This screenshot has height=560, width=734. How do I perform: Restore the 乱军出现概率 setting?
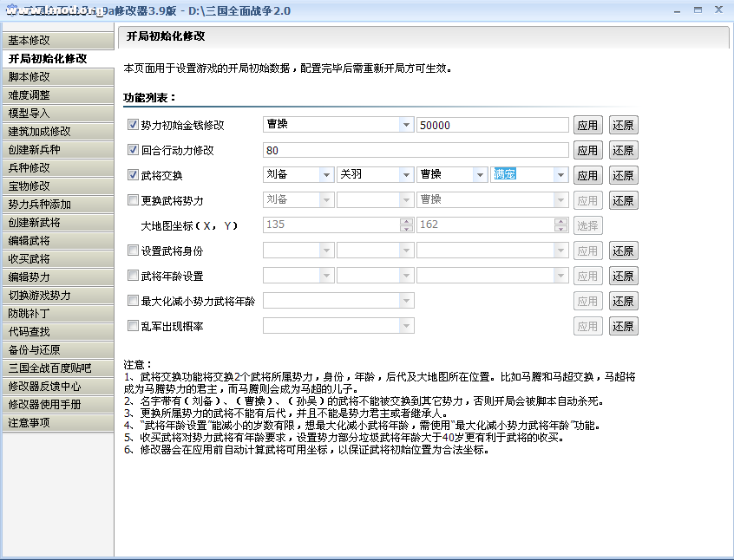623,326
